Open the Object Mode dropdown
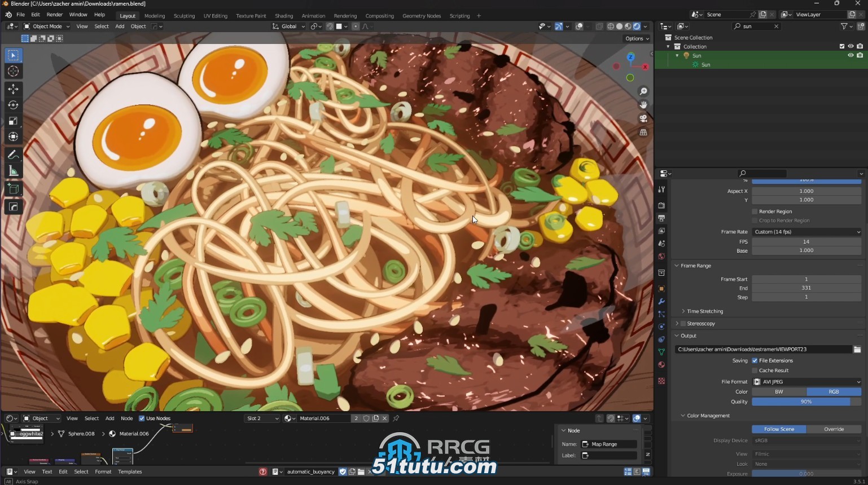The width and height of the screenshot is (868, 485). [x=46, y=27]
